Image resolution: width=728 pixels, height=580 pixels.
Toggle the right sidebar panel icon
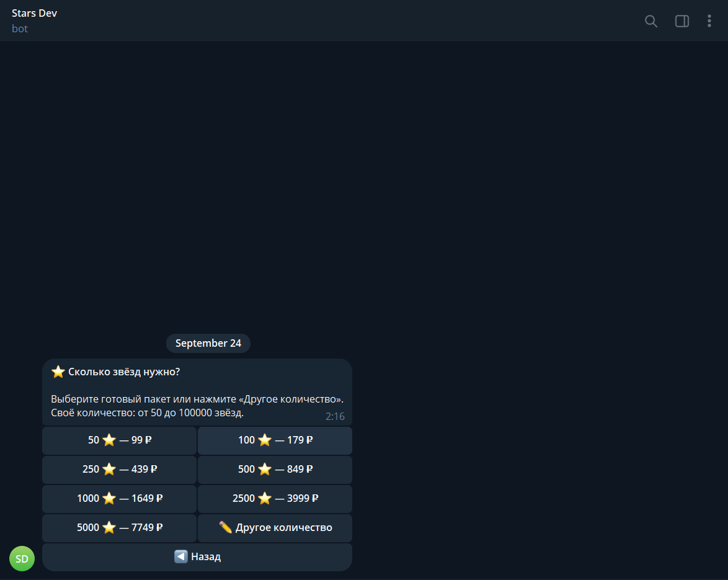(x=681, y=21)
